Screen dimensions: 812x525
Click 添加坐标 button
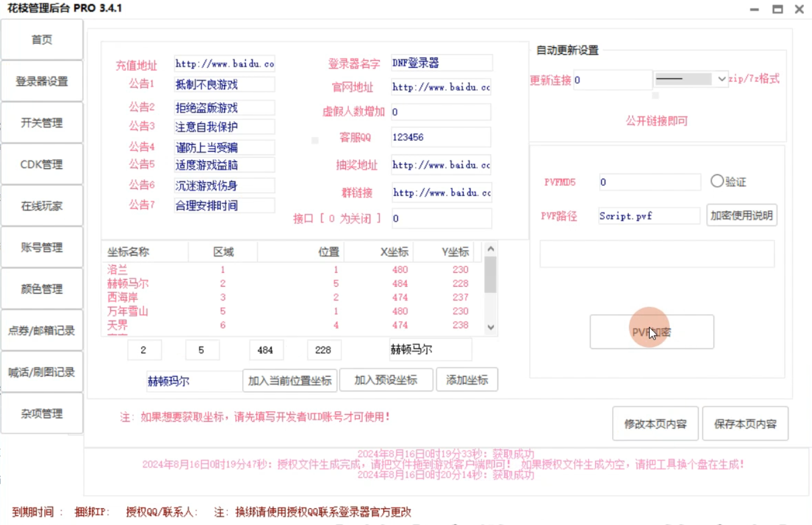[x=467, y=380]
